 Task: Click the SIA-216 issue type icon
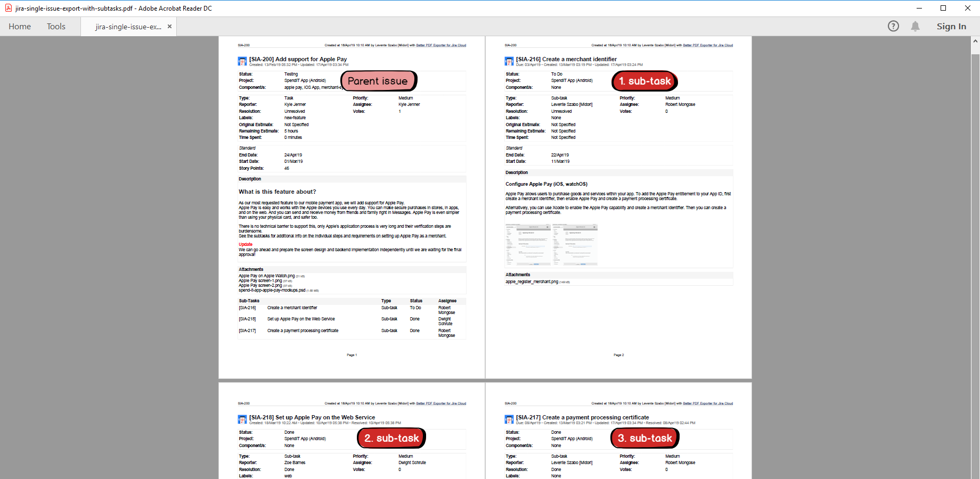tap(509, 61)
